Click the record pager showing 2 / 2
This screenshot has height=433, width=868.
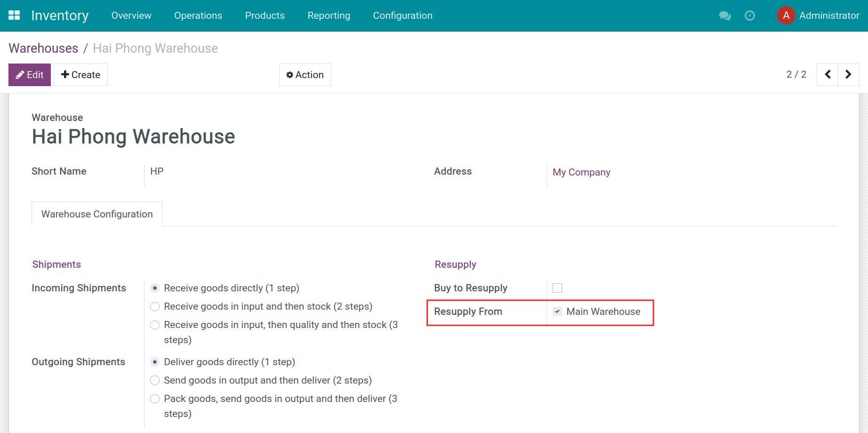pos(797,74)
